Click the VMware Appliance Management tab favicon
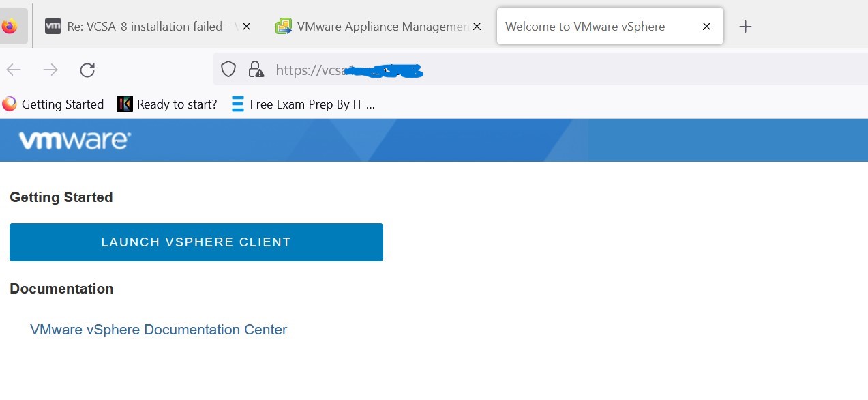Image resolution: width=868 pixels, height=400 pixels. click(x=284, y=27)
